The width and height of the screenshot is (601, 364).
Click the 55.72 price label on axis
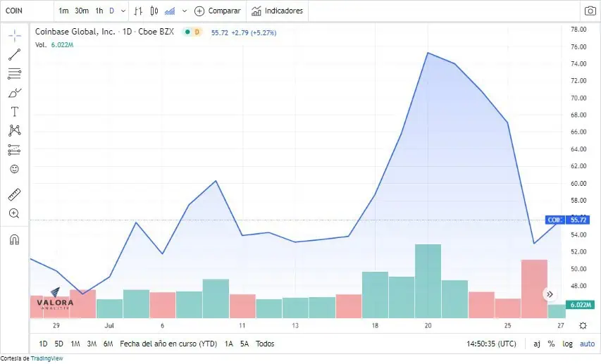click(578, 220)
